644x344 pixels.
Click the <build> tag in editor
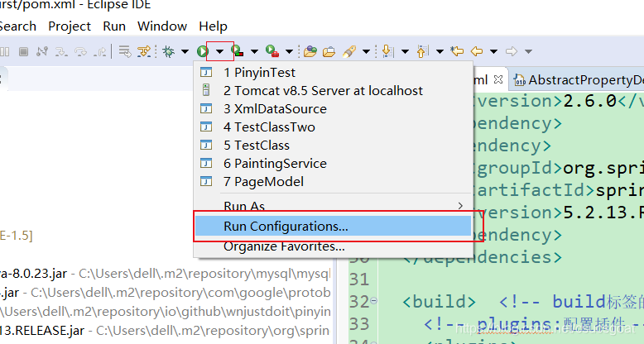point(439,301)
